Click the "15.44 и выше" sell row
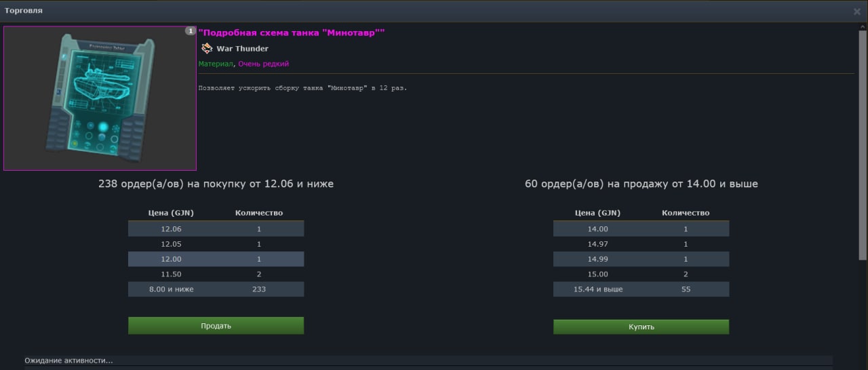The width and height of the screenshot is (868, 370). [641, 289]
